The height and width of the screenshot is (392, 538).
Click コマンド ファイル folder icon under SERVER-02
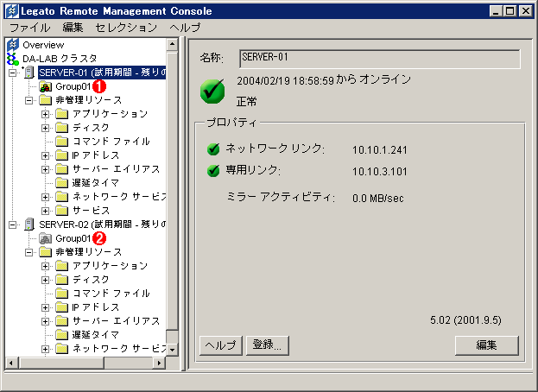point(62,294)
